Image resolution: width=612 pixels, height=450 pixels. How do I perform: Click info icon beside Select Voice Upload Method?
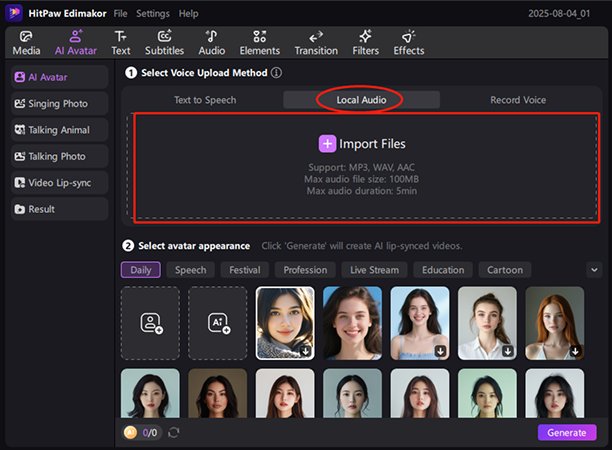[x=276, y=73]
